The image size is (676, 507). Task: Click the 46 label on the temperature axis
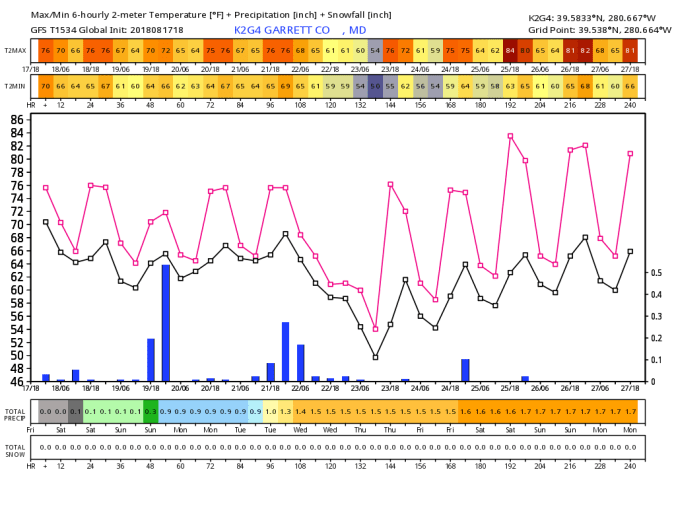click(x=16, y=382)
